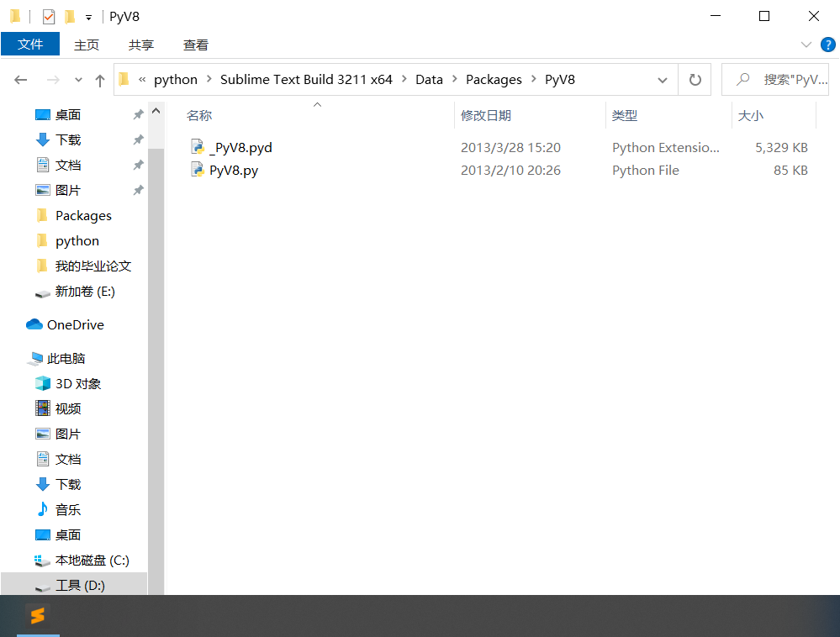Open the 3D 对象 folder

(x=77, y=384)
